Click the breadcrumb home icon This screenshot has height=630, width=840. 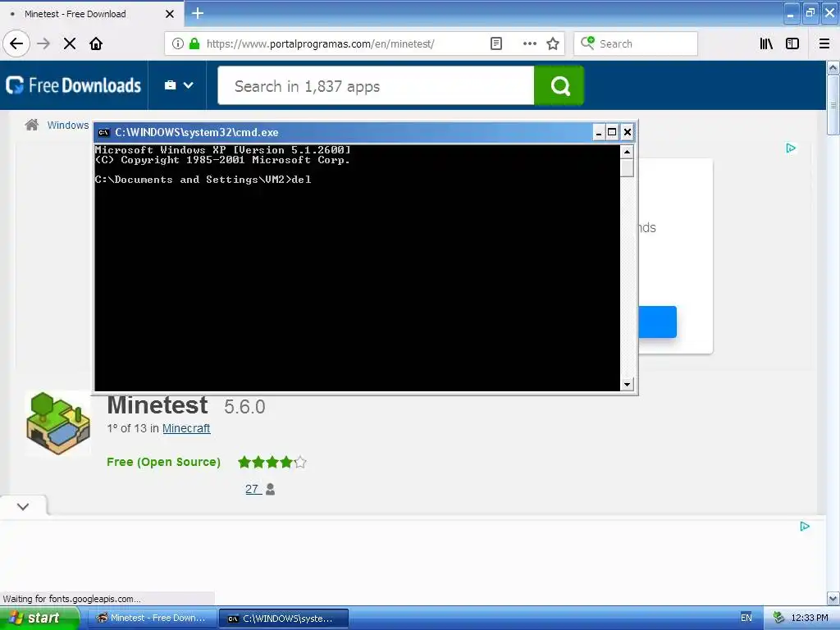(32, 125)
